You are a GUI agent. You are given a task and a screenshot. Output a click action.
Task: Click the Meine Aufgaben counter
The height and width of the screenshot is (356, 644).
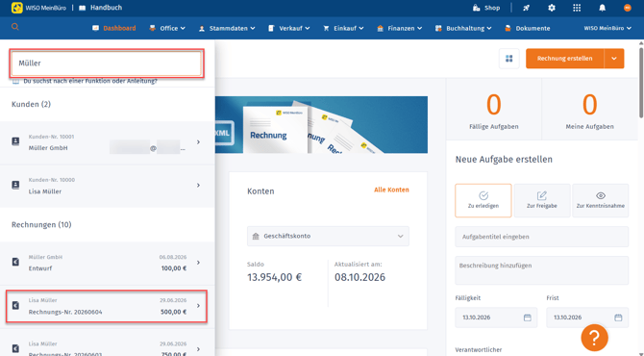tap(590, 111)
